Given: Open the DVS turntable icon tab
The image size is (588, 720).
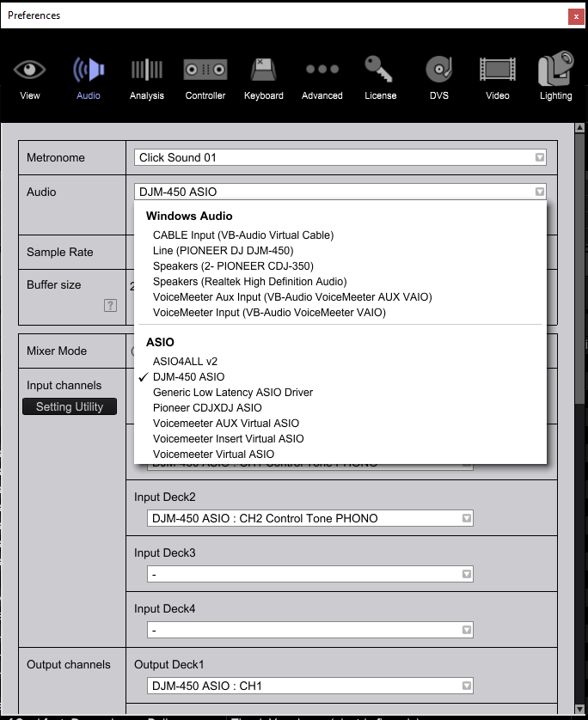Looking at the screenshot, I should pos(438,70).
